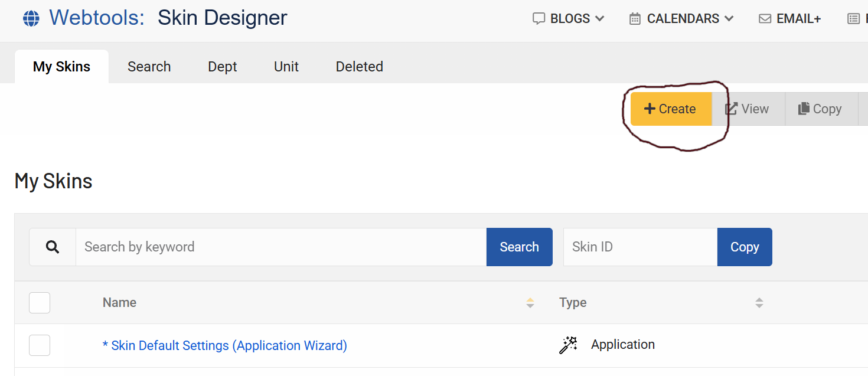Click the magnifying glass search icon
868x376 pixels.
(53, 247)
